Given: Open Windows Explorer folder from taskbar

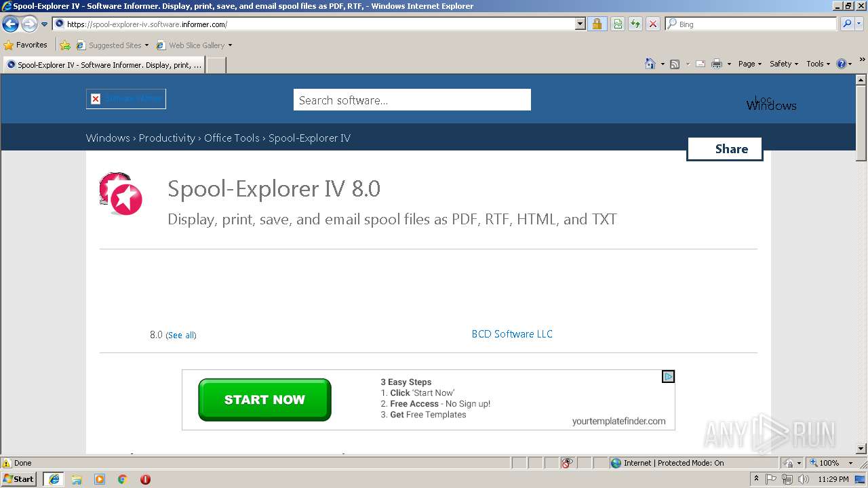Looking at the screenshot, I should click(77, 479).
